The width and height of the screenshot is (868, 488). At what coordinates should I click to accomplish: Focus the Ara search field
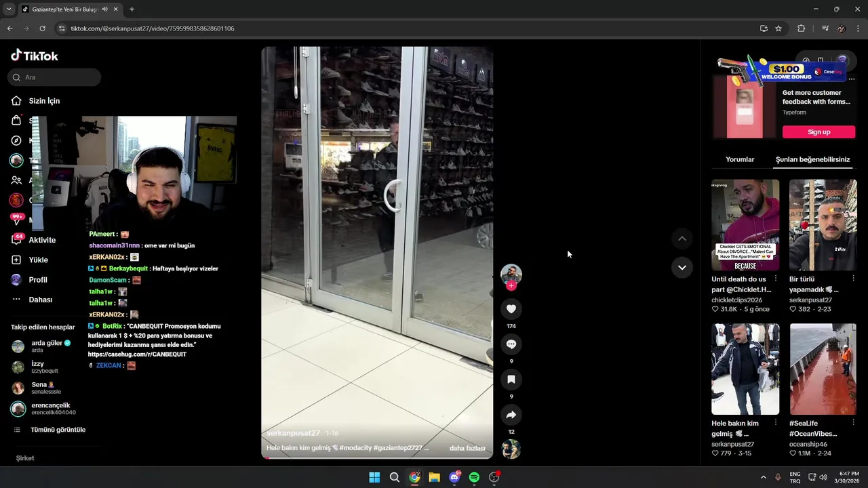(54, 77)
